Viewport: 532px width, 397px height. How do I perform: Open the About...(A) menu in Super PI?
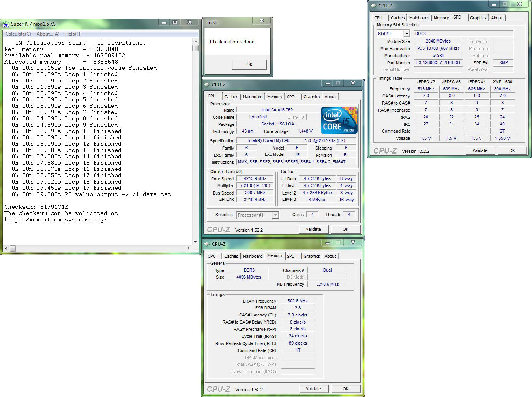pos(48,34)
